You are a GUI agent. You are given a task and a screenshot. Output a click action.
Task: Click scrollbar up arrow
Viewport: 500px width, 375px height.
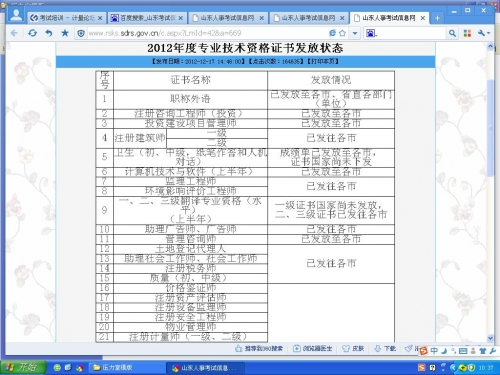pyautogui.click(x=490, y=47)
